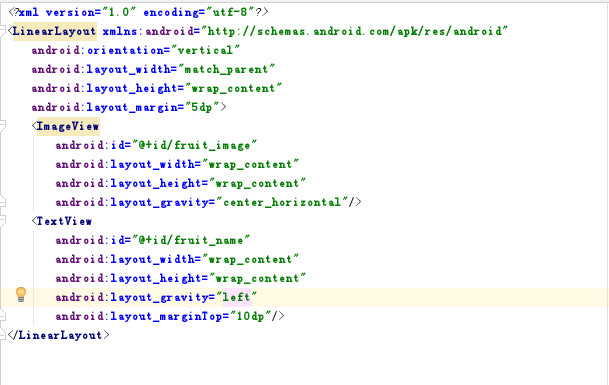609x385 pixels.
Task: Place cursor in highlighted "left" gravity value
Action: coord(236,297)
